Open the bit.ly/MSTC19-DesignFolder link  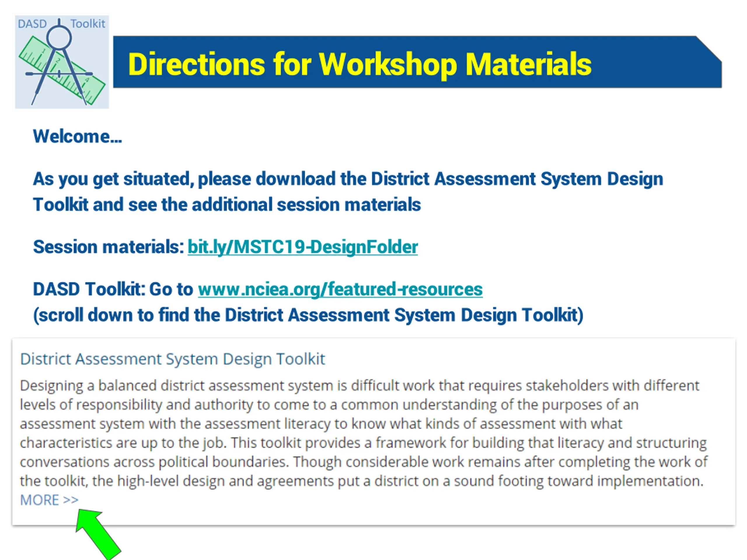pos(303,247)
